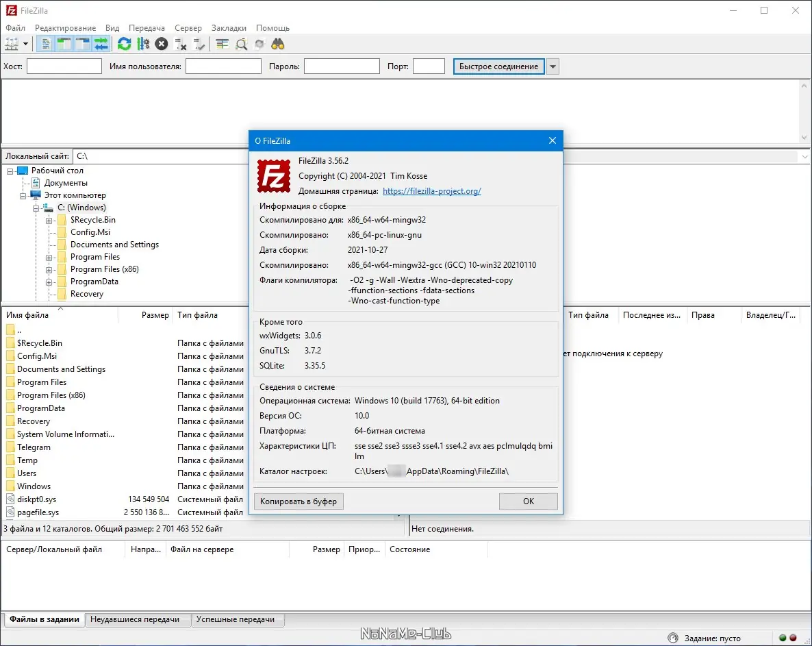Open quick connect history dropdown
Viewport: 812px width, 646px height.
click(x=553, y=66)
